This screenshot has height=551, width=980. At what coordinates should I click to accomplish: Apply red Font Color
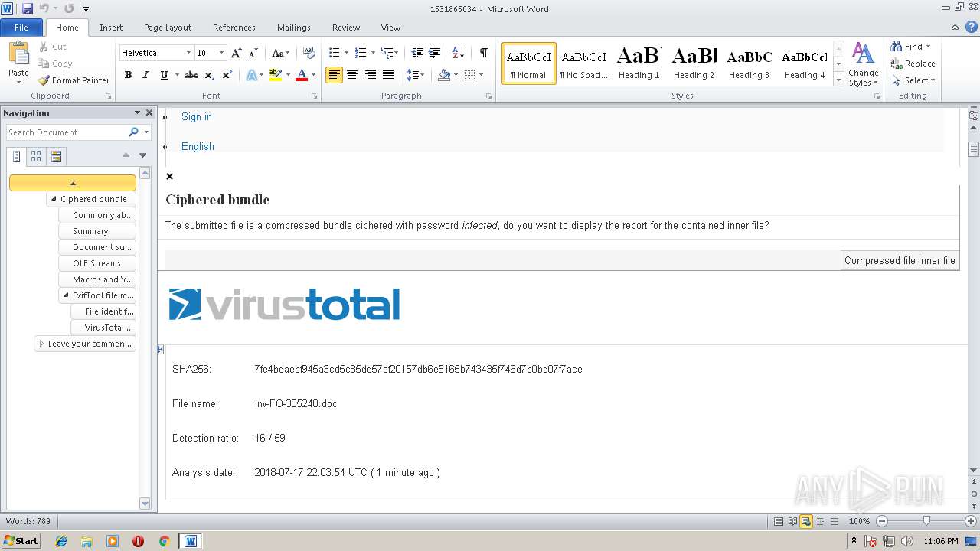point(302,75)
